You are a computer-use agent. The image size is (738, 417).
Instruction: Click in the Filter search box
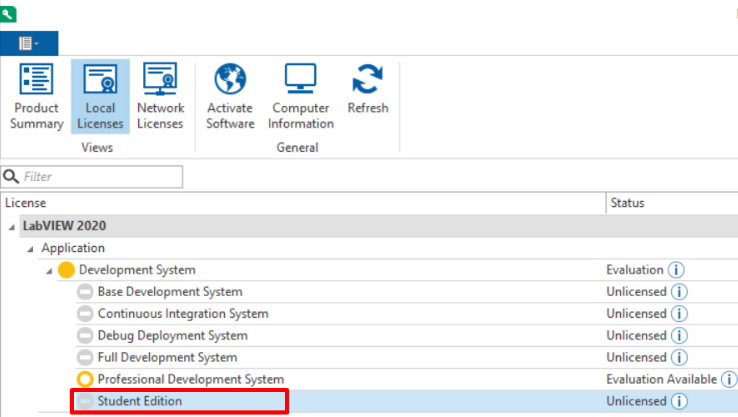tap(100, 177)
